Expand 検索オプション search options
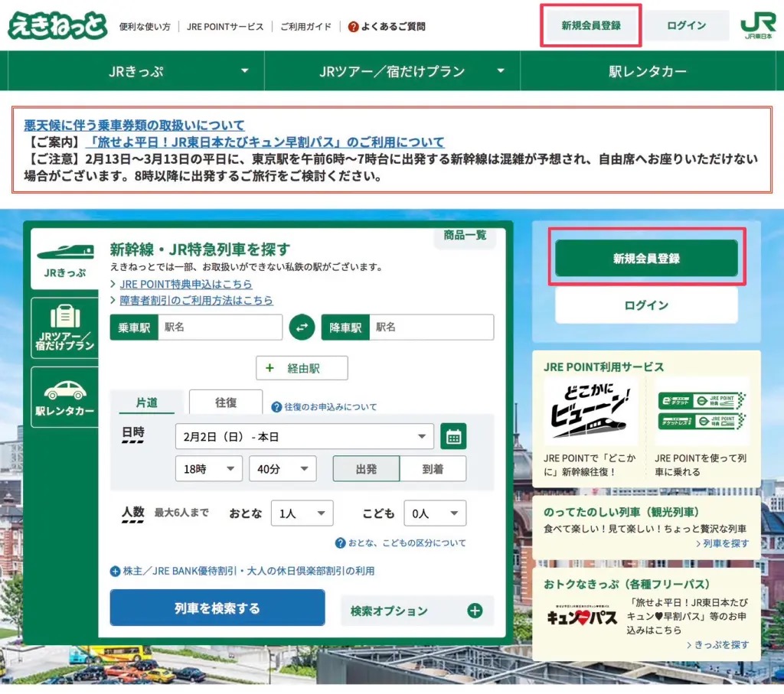Screen dimensions: 784x694 [417, 611]
